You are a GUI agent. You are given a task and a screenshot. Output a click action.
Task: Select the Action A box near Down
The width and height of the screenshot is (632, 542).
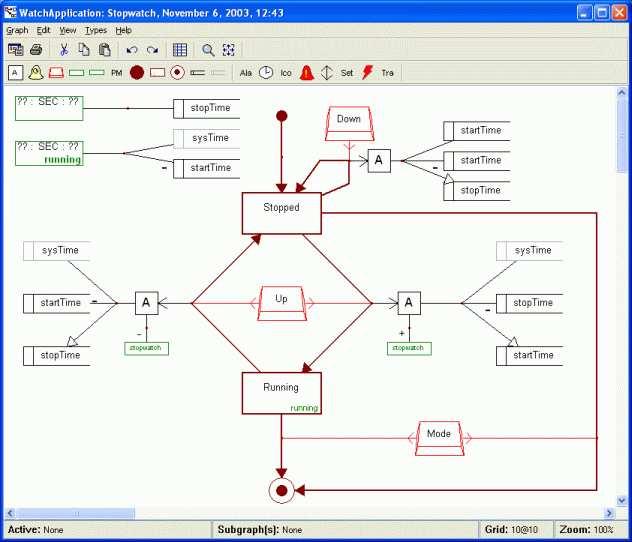click(379, 161)
